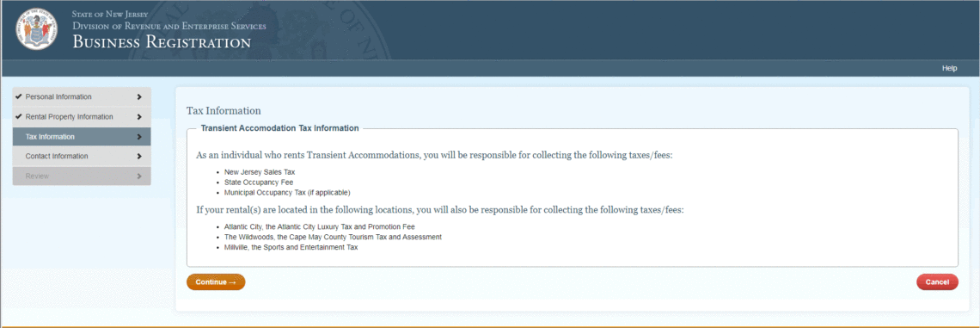Click the New Jersey Sales Tax item
Screen dimensions: 980x328
259,171
